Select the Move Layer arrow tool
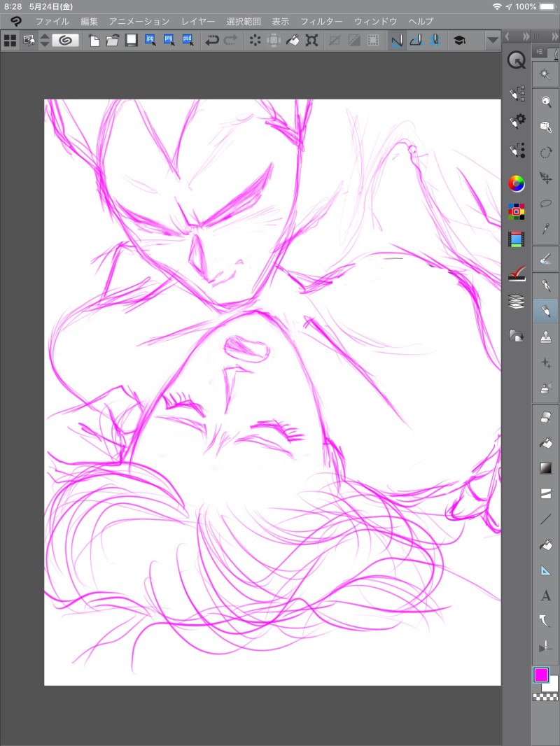 (546, 178)
